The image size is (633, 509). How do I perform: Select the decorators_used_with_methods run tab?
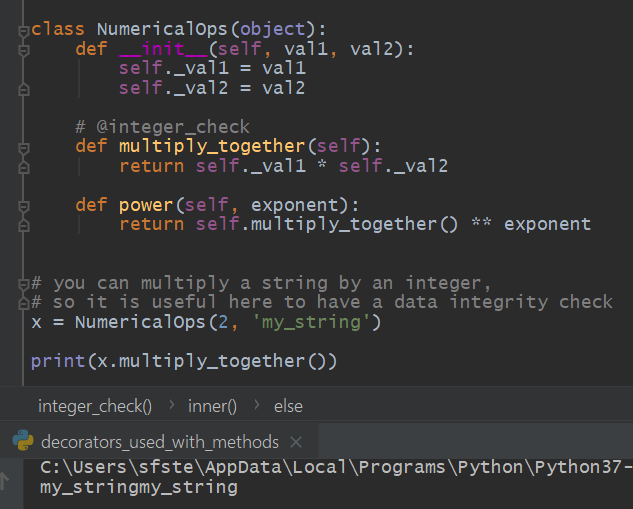(159, 441)
